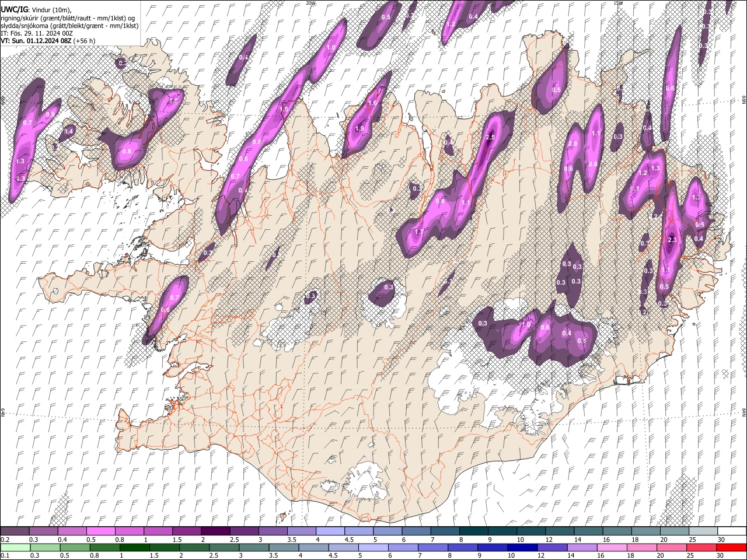Select the "slydda/snjókoma (grátt/bleikt/grænt" legend description line
Image resolution: width=747 pixels, height=560 pixels.
[x=69, y=26]
